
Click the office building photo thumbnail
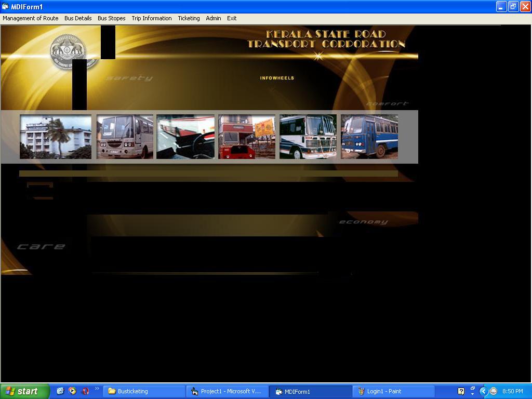(x=56, y=137)
